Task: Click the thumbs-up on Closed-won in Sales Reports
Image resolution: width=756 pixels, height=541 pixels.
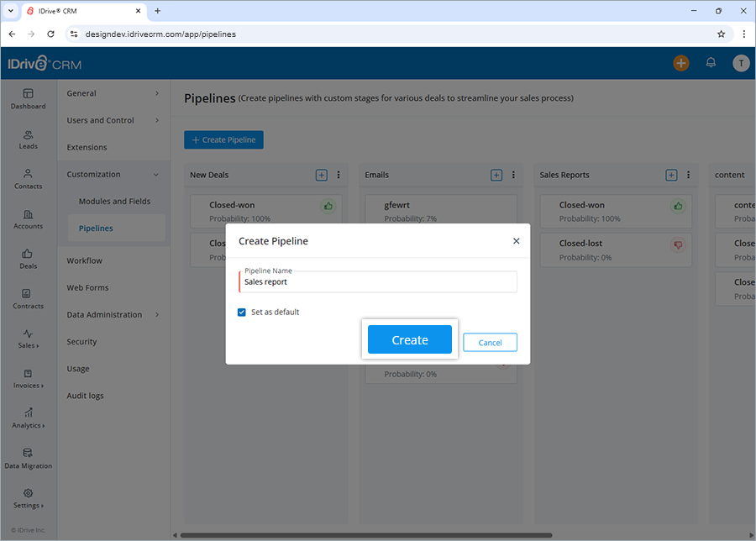Action: (x=678, y=205)
